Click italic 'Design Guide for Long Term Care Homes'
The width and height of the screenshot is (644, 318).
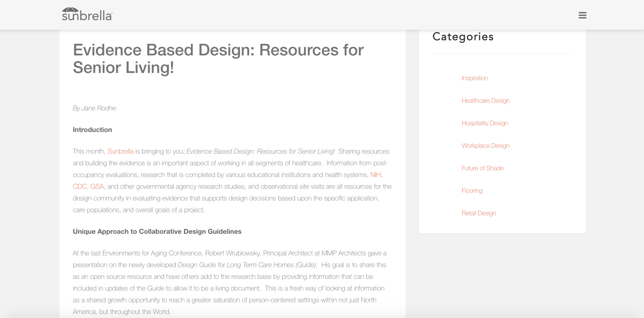(235, 265)
